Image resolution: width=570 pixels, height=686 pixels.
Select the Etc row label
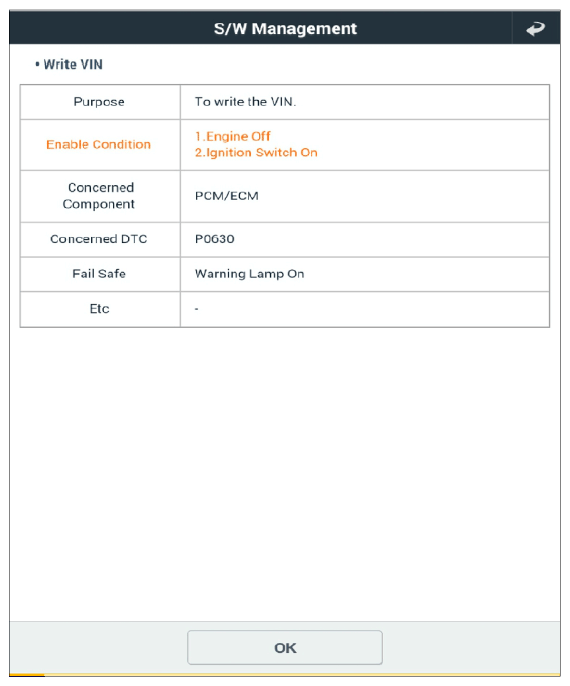click(100, 309)
